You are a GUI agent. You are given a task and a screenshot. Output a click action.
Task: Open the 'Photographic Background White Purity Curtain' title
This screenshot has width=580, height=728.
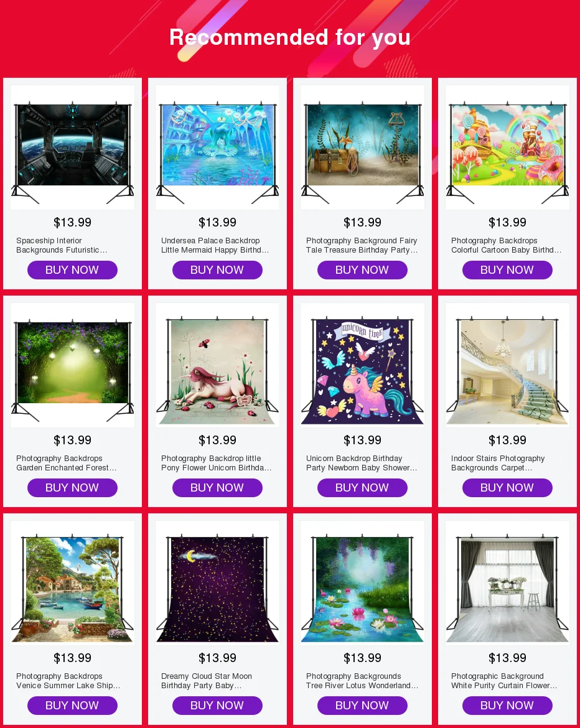pyautogui.click(x=504, y=681)
